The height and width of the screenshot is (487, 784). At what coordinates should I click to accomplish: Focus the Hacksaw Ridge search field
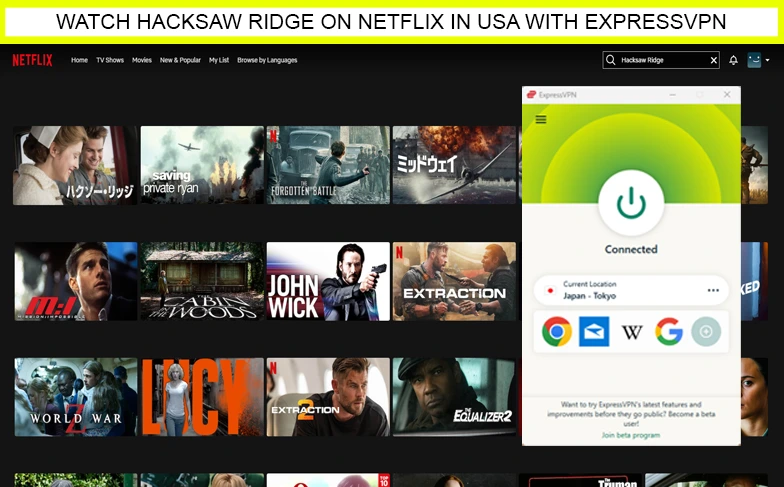click(661, 60)
